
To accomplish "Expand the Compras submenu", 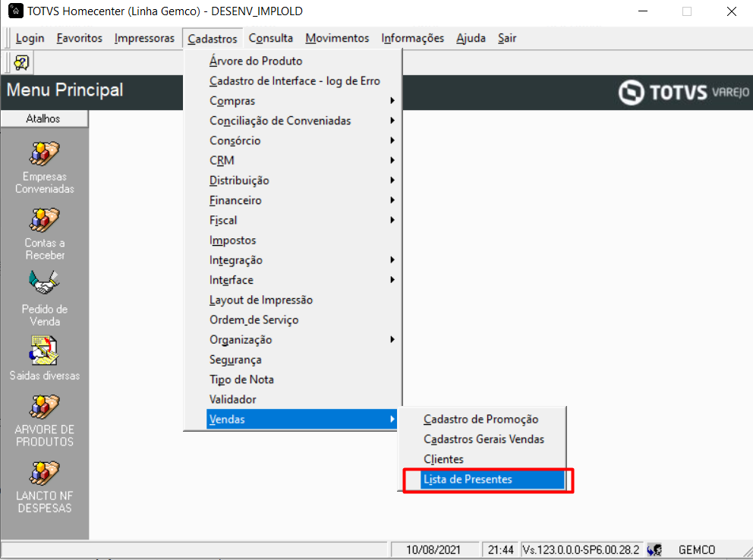I will click(302, 101).
